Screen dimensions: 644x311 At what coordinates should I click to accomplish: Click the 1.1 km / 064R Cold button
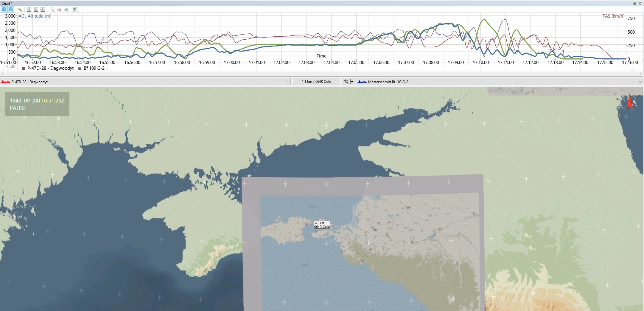[316, 82]
